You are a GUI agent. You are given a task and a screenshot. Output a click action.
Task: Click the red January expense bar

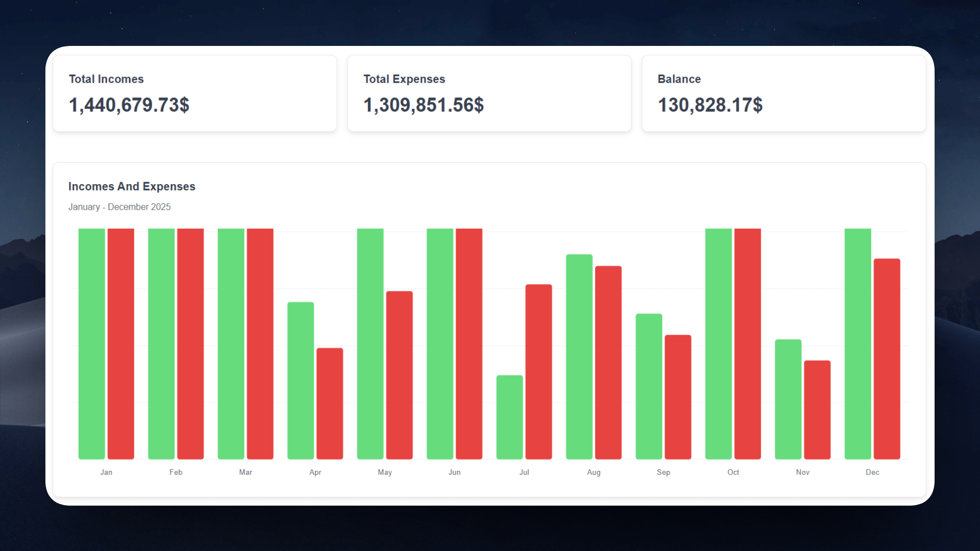[121, 344]
